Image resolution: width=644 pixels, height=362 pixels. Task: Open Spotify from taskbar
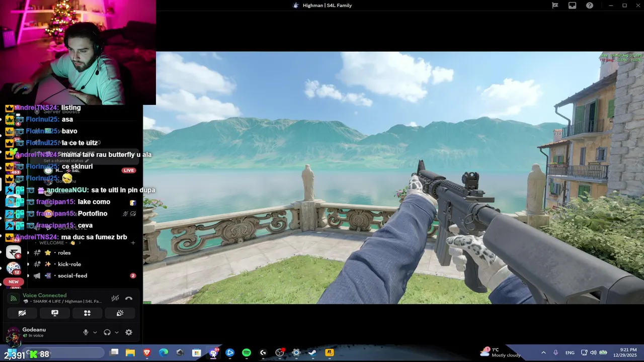pyautogui.click(x=247, y=353)
